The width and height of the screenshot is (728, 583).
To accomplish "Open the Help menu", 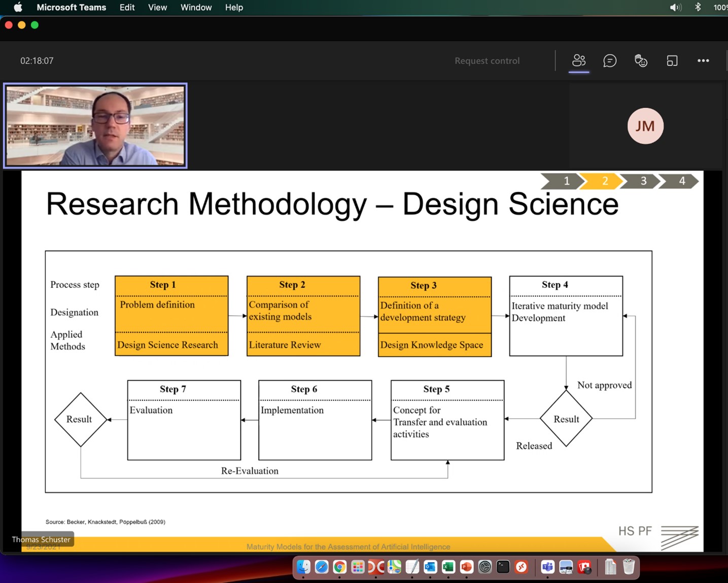I will (x=234, y=8).
